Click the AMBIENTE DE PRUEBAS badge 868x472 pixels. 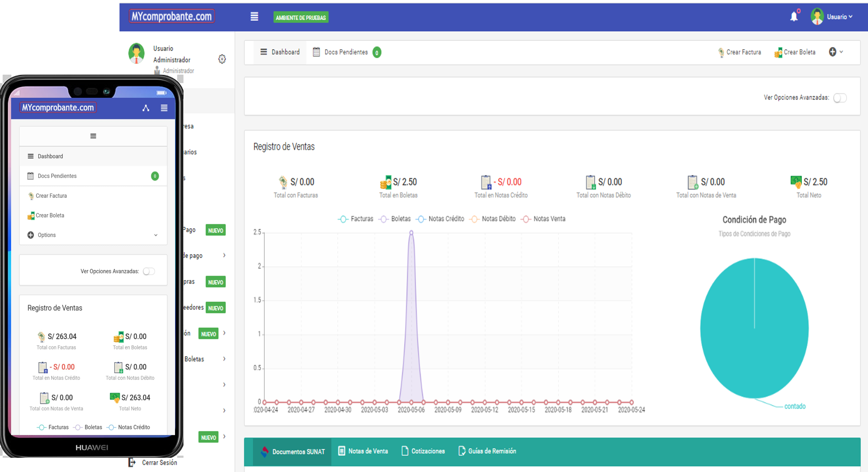tap(301, 17)
